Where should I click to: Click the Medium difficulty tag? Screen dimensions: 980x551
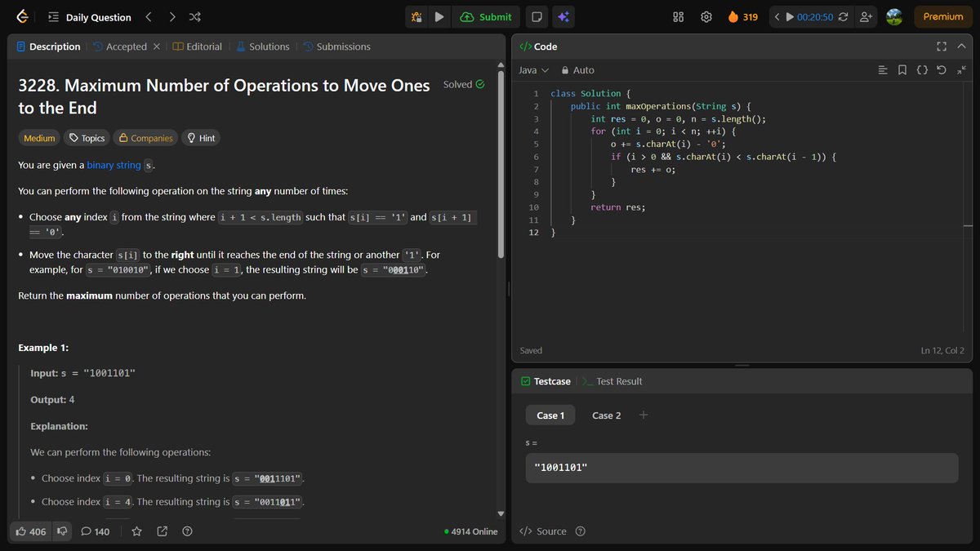click(39, 138)
